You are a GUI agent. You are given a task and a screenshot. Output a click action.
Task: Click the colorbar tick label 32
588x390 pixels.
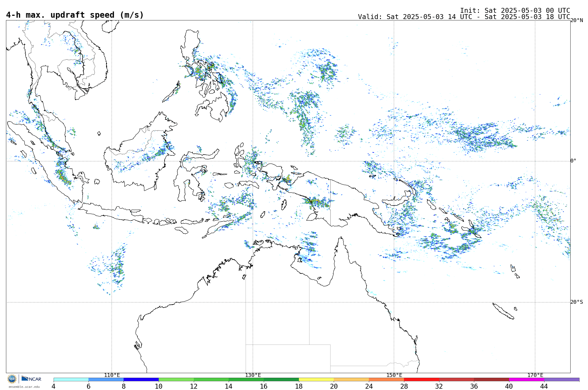point(439,386)
